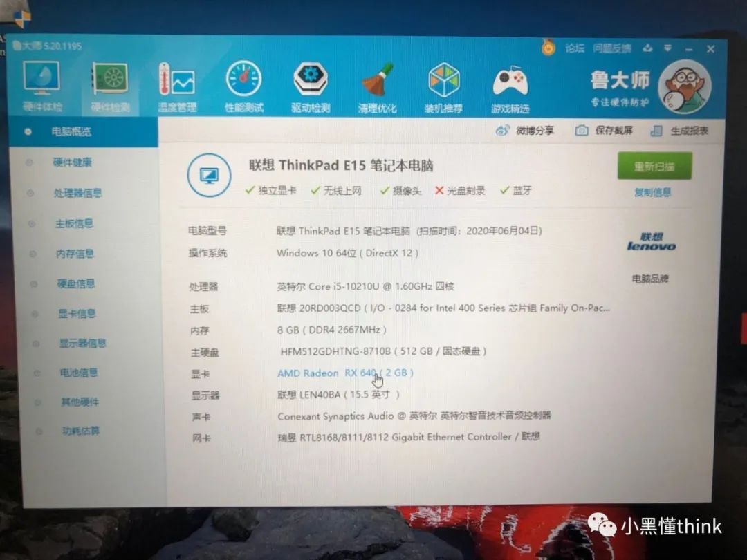This screenshot has width=747, height=560.
Task: Open 显示器信息 sidebar item
Action: [x=82, y=343]
